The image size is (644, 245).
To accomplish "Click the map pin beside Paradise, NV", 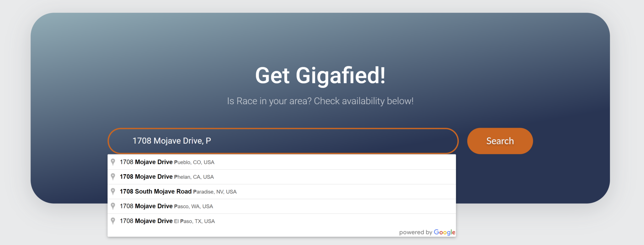I will 113,192.
